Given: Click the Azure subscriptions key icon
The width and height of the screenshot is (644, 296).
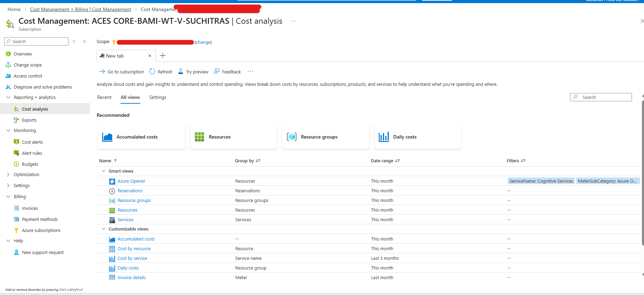Looking at the screenshot, I should (x=16, y=230).
